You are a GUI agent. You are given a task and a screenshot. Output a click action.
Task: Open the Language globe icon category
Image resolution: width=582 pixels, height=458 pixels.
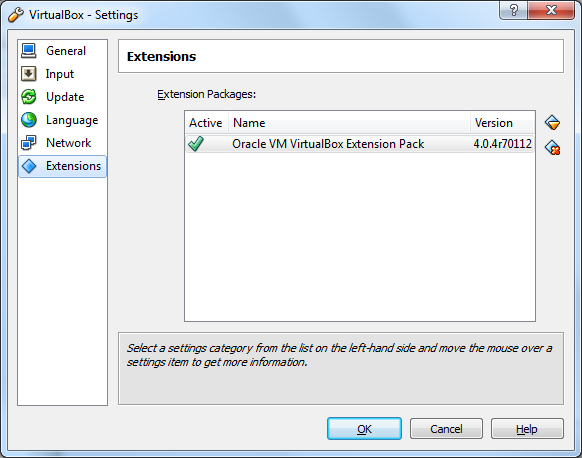tap(29, 120)
